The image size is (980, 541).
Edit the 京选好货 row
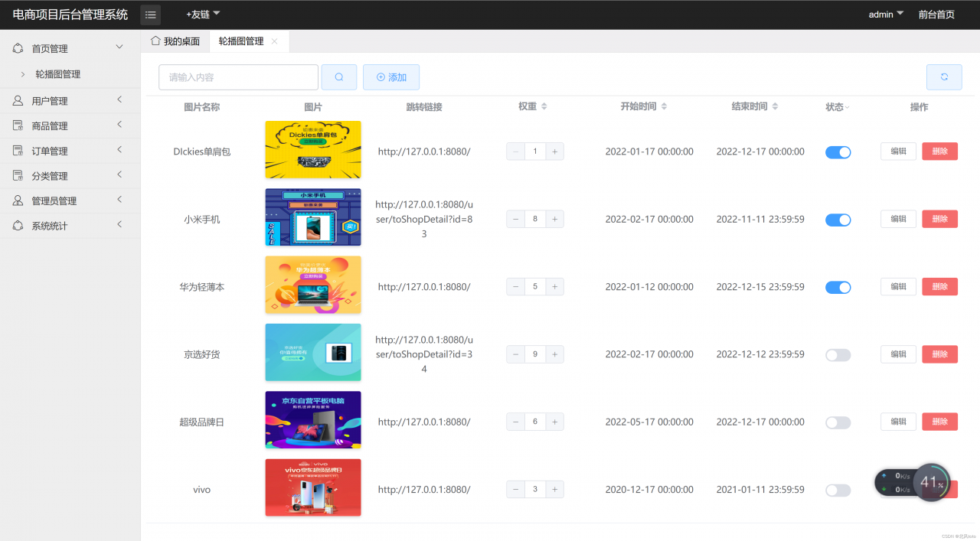(898, 354)
